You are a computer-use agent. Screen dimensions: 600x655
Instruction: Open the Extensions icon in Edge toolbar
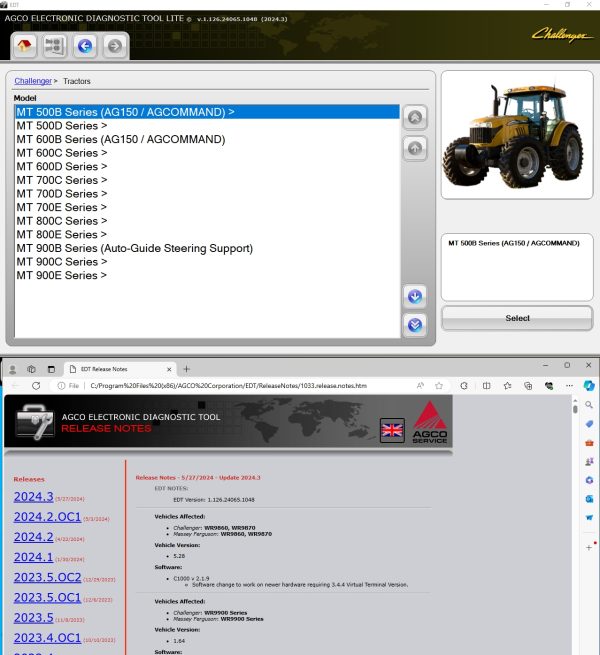pyautogui.click(x=464, y=386)
